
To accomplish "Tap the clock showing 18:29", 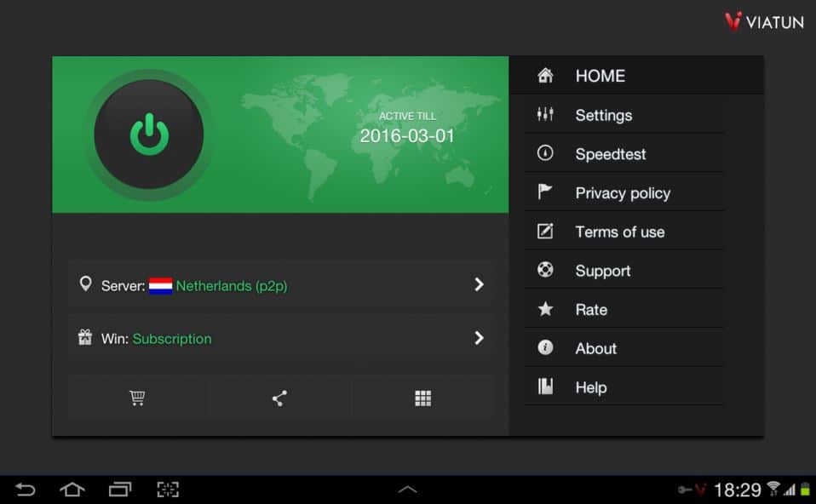I will pyautogui.click(x=738, y=490).
